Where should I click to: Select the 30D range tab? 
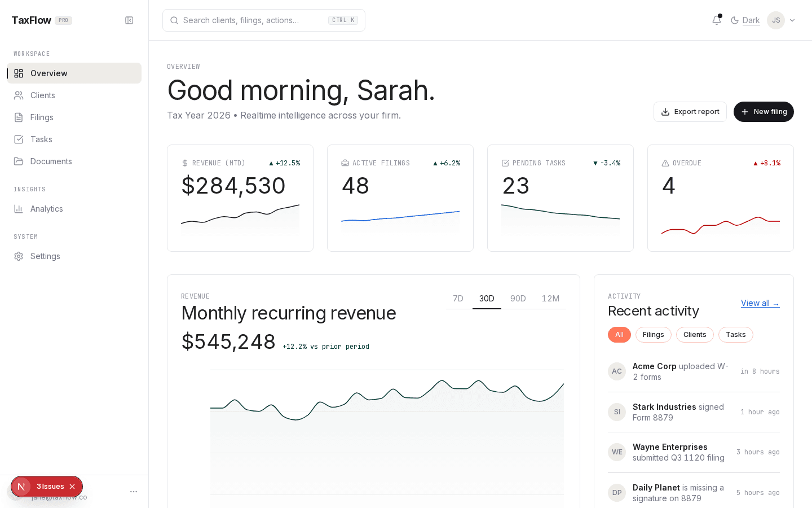487,299
